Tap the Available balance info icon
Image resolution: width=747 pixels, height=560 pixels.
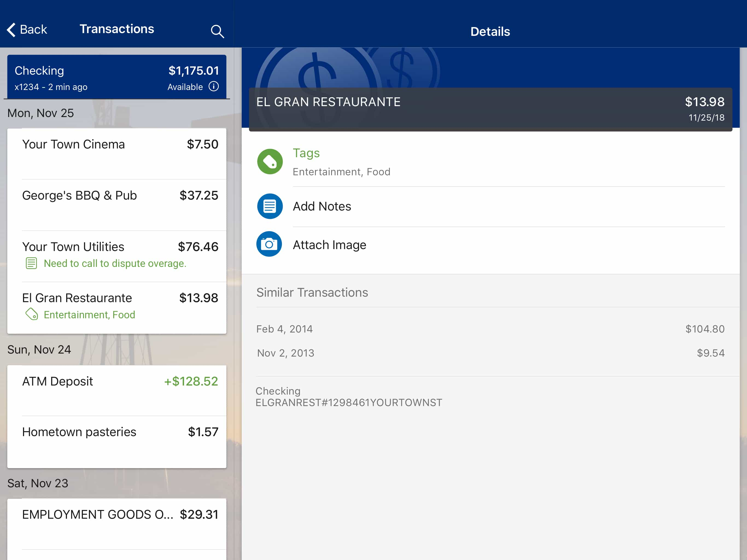point(214,86)
